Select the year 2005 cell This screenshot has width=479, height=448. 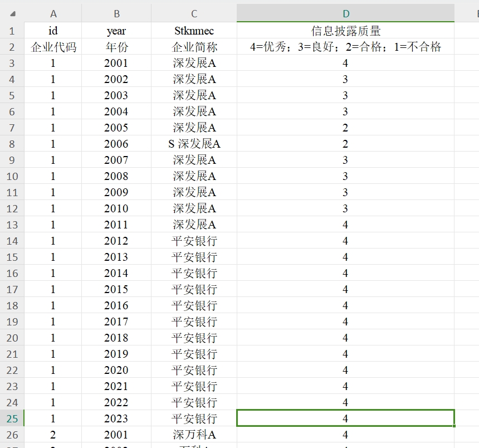(x=116, y=128)
